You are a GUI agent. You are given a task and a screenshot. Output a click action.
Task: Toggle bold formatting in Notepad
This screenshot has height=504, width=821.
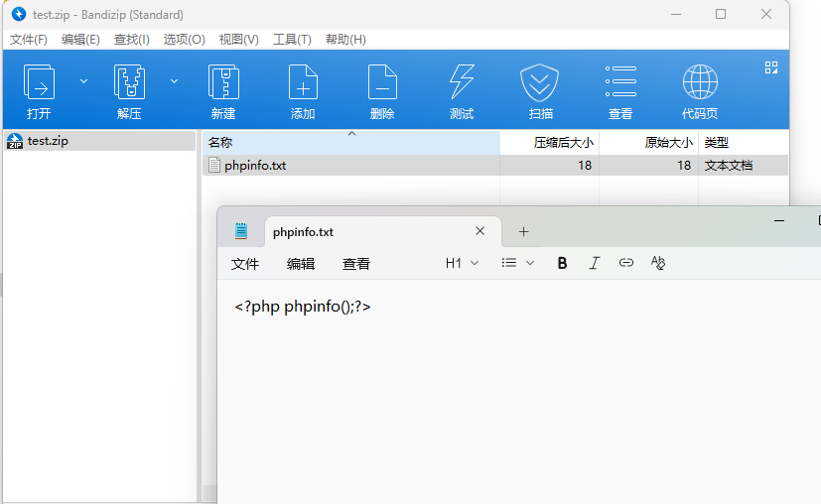[563, 263]
